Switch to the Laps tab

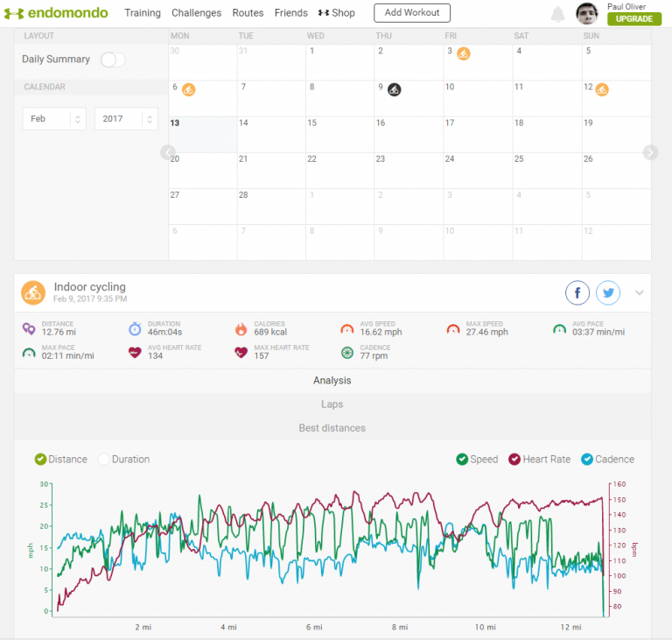click(332, 404)
